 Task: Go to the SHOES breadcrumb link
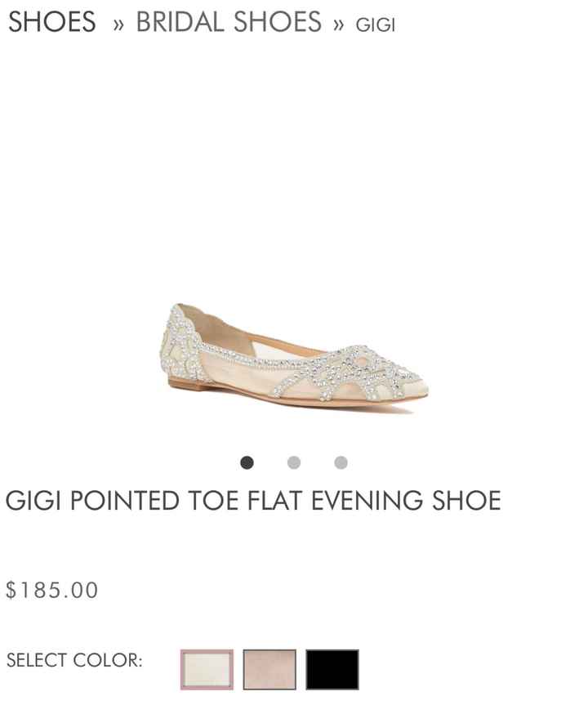tap(51, 23)
